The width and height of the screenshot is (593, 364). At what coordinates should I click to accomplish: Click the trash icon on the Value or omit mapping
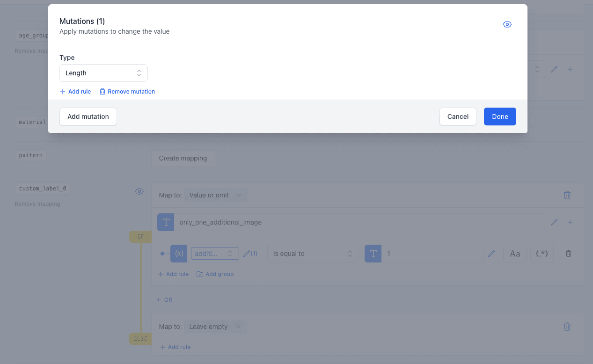click(567, 195)
